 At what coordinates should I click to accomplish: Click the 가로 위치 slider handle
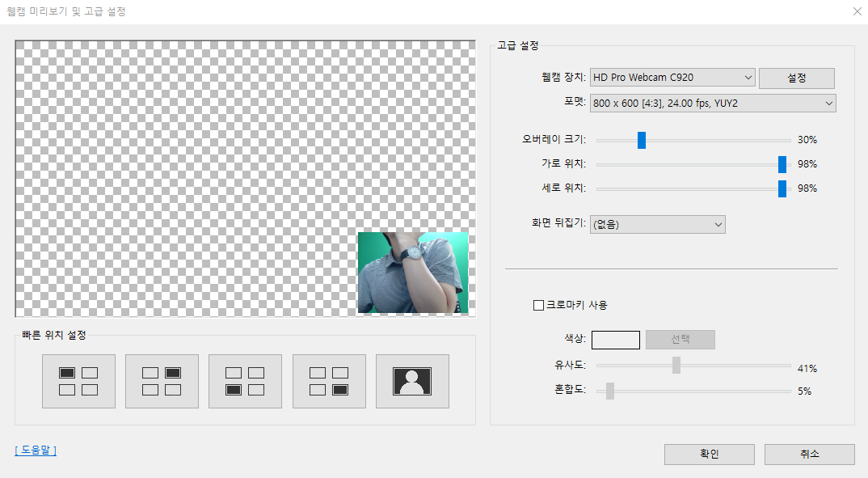click(x=782, y=164)
